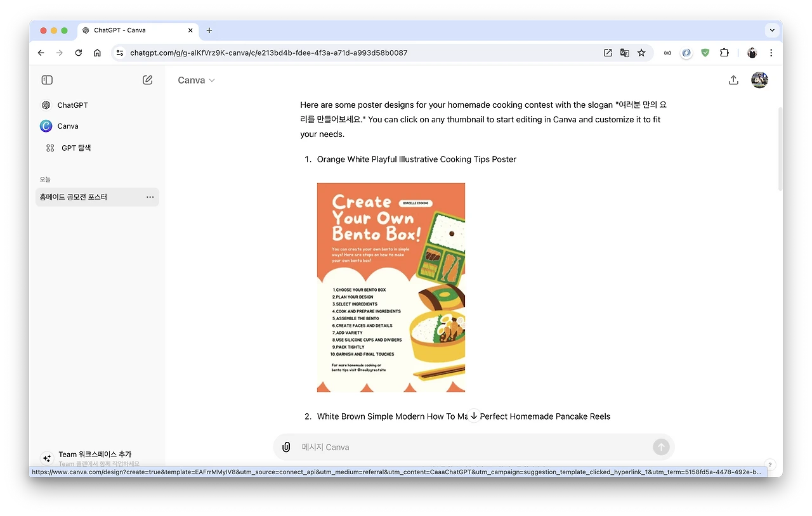Translate this page with the translate icon
Image resolution: width=812 pixels, height=516 pixels.
click(625, 53)
